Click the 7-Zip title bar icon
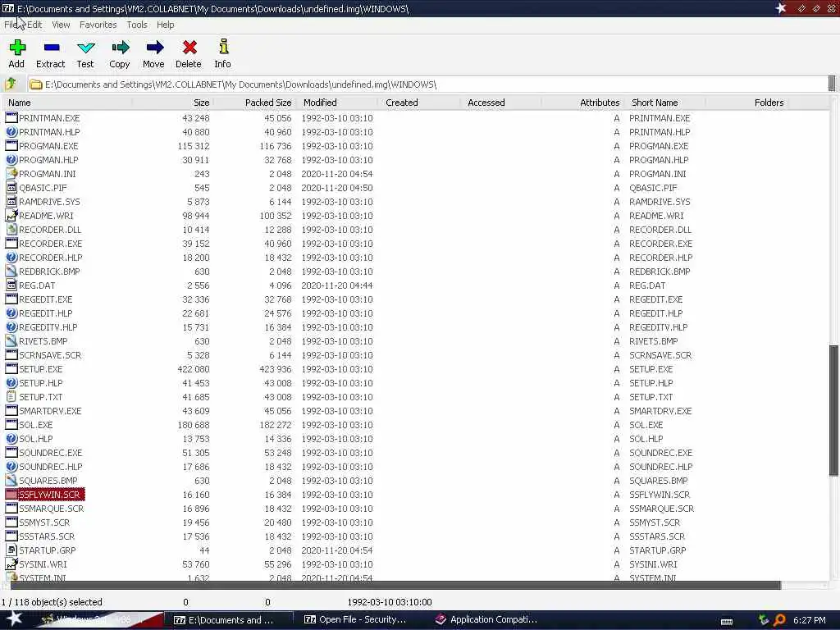This screenshot has height=630, width=840. point(8,8)
